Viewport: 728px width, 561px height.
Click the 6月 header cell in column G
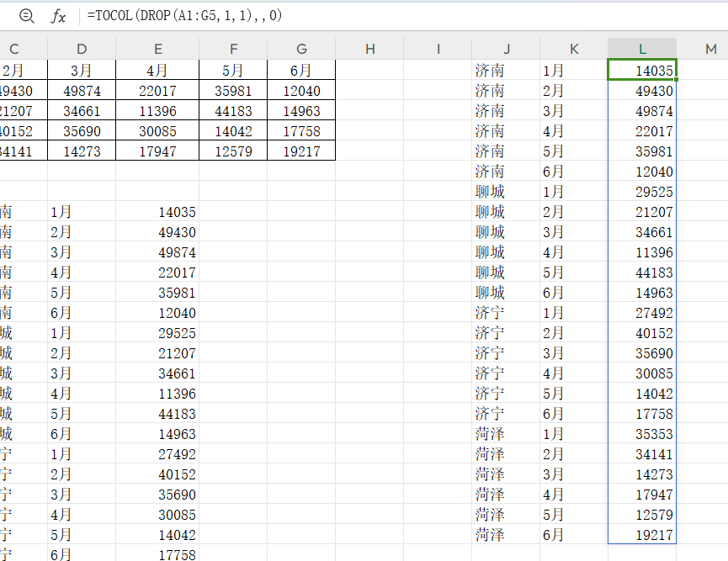[x=301, y=70]
